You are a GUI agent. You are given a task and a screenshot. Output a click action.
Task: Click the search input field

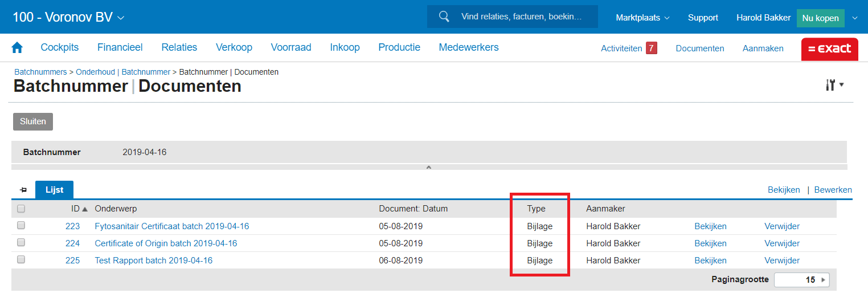521,17
